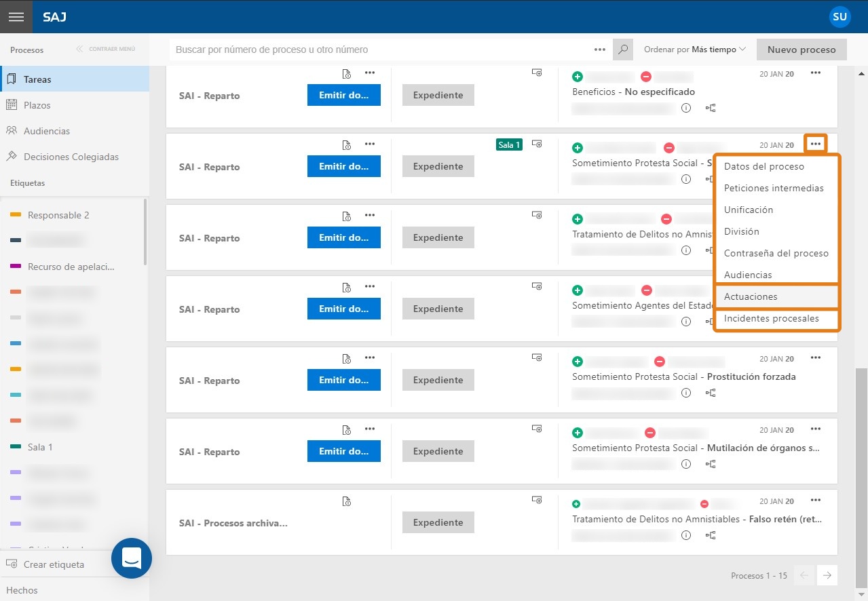The height and width of the screenshot is (601, 868).
Task: Click info icon in Falso retén row
Action: [686, 535]
